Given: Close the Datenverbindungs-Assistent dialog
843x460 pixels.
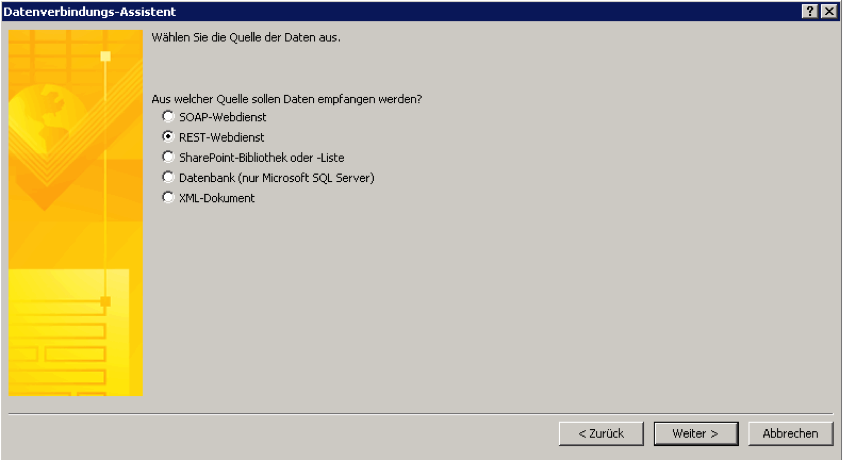Looking at the screenshot, I should point(829,11).
